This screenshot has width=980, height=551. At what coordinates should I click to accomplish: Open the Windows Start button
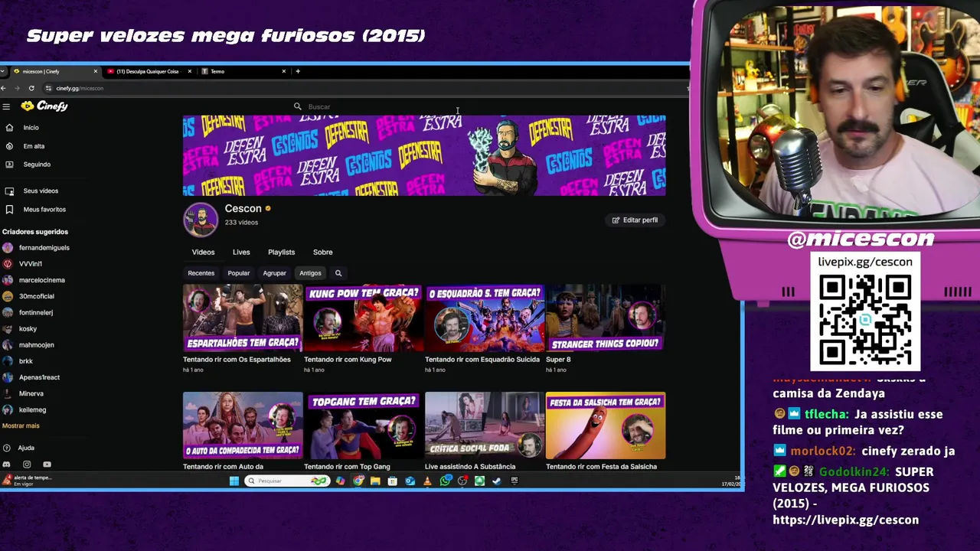pyautogui.click(x=234, y=481)
